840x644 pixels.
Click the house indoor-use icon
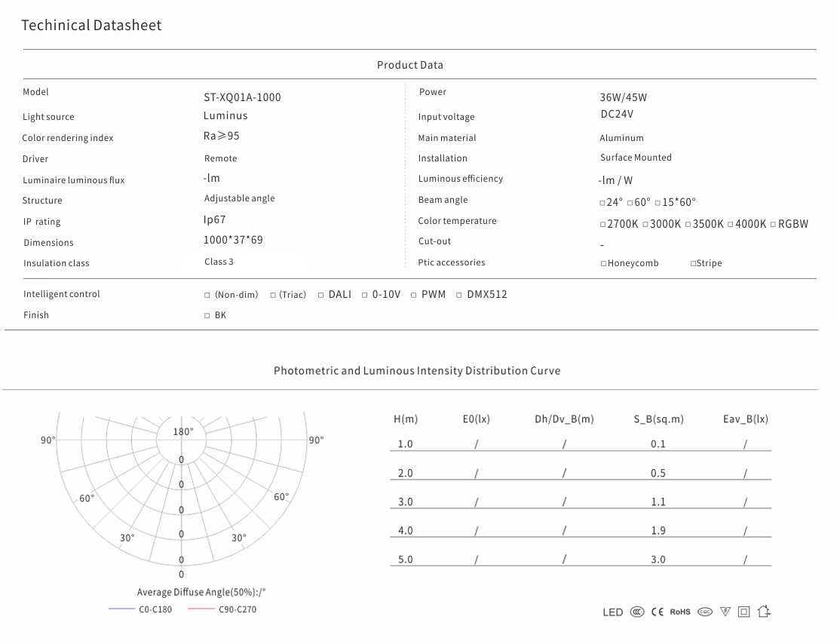click(x=764, y=612)
